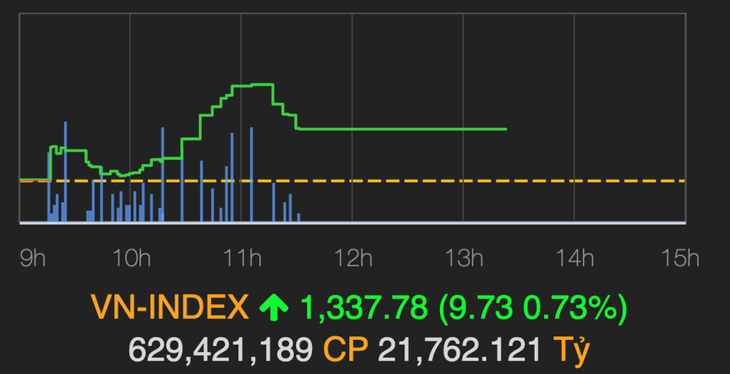730x374 pixels.
Task: Click the 11h time axis label
Action: pos(243,258)
